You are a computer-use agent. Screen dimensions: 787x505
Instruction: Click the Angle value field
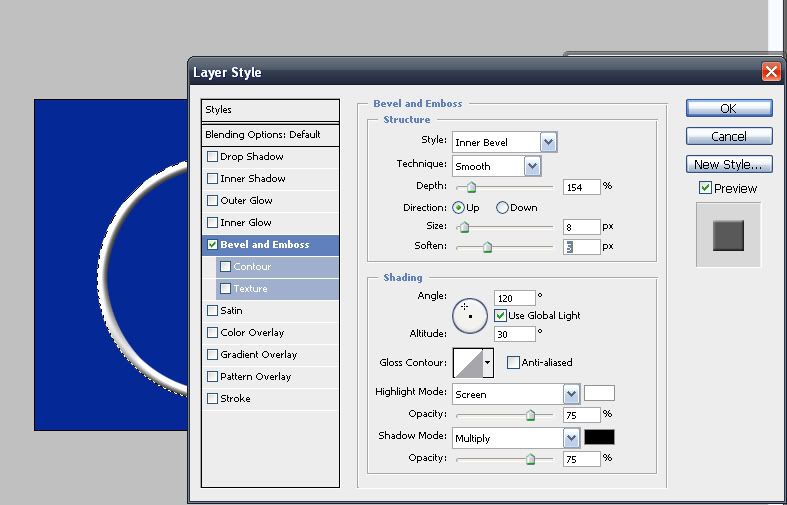pos(514,298)
